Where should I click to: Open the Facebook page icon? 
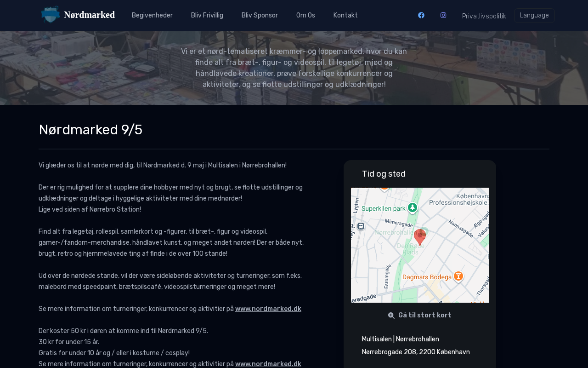click(421, 15)
